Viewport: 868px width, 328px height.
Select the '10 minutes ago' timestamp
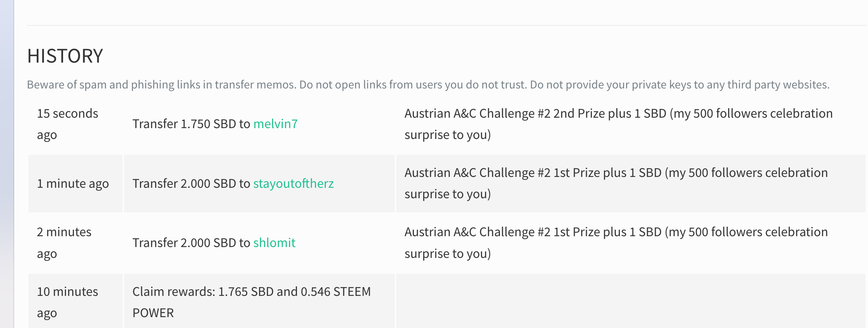67,302
